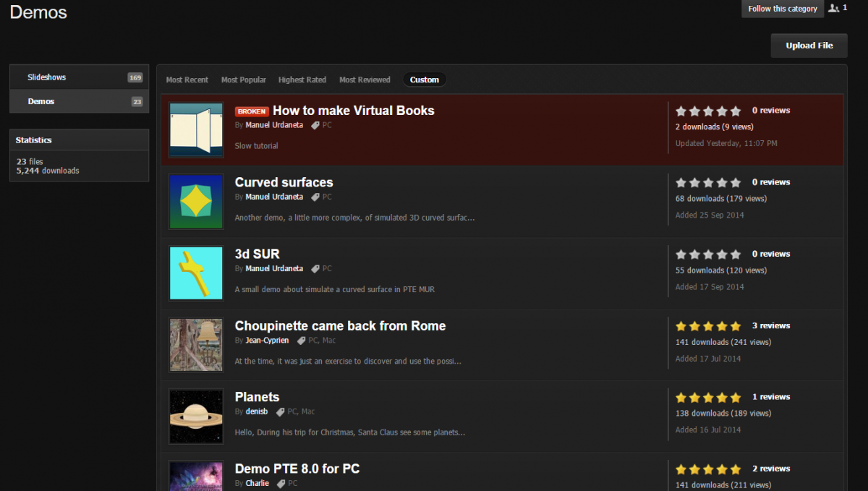Sort files by Most Recent
The width and height of the screenshot is (868, 491).
pyautogui.click(x=187, y=80)
